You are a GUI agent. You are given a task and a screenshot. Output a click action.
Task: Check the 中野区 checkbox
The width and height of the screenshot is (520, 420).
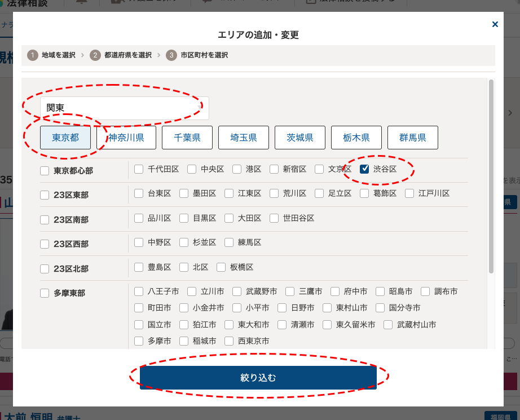click(139, 242)
